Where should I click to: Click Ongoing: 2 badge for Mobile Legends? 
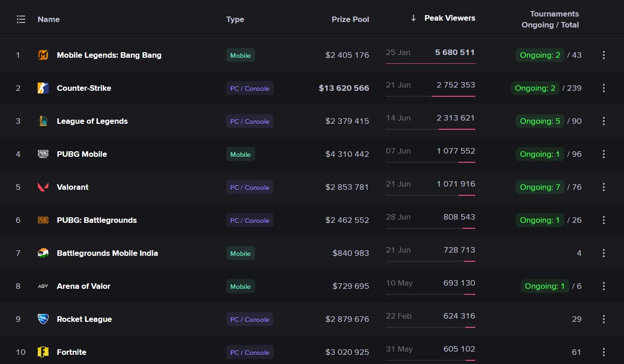[x=540, y=55]
